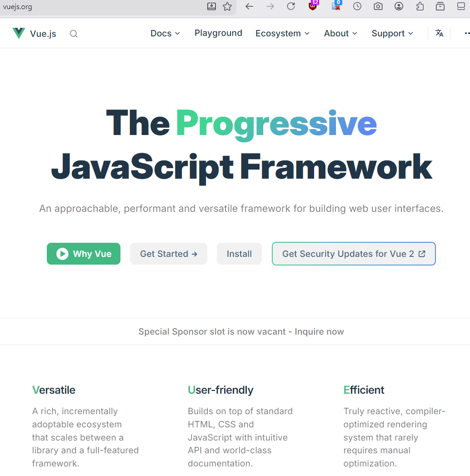
Task: Click the Why Vue text label
Action: (92, 254)
